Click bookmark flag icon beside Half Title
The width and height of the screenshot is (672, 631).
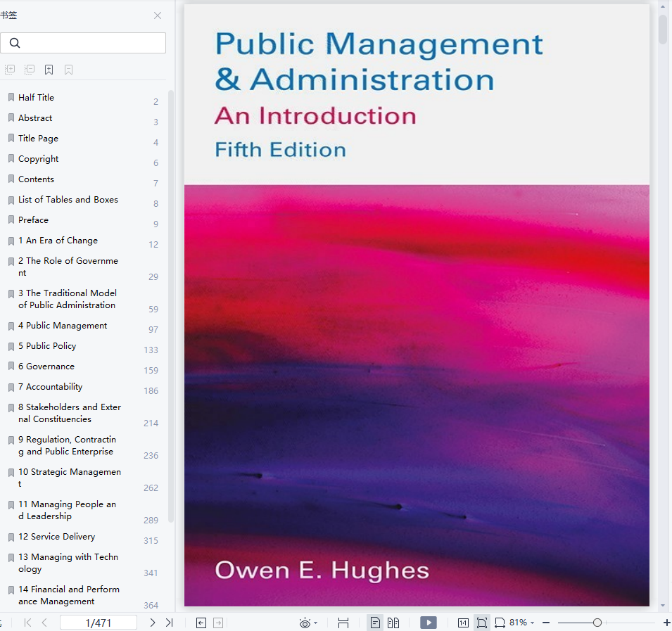point(11,97)
